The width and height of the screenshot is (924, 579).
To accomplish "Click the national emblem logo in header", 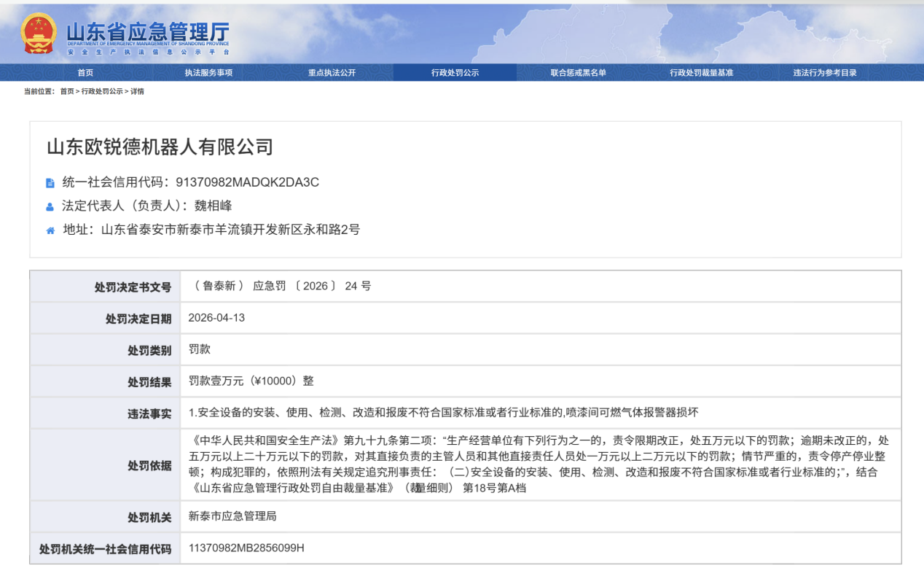I will pos(38,34).
